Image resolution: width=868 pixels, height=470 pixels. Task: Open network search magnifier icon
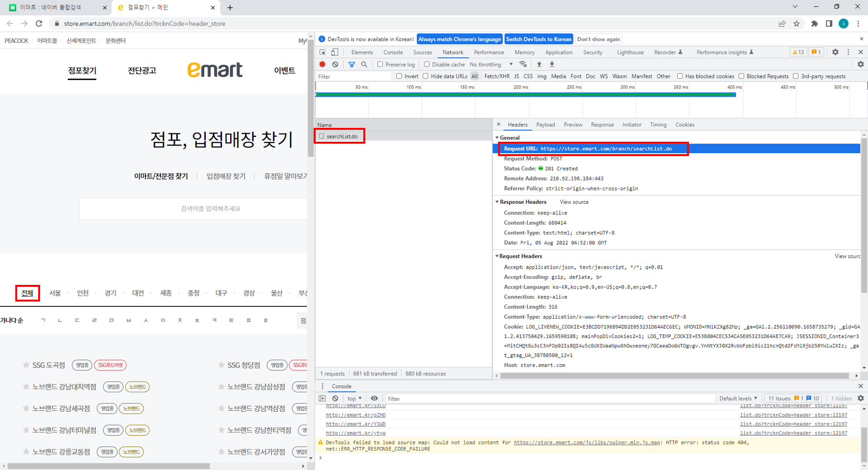(364, 64)
